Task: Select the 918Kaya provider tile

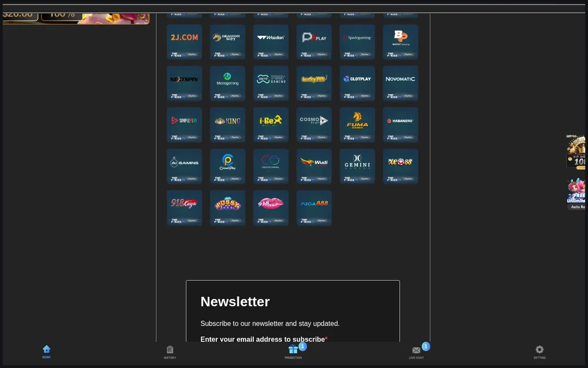Action: coord(184,208)
